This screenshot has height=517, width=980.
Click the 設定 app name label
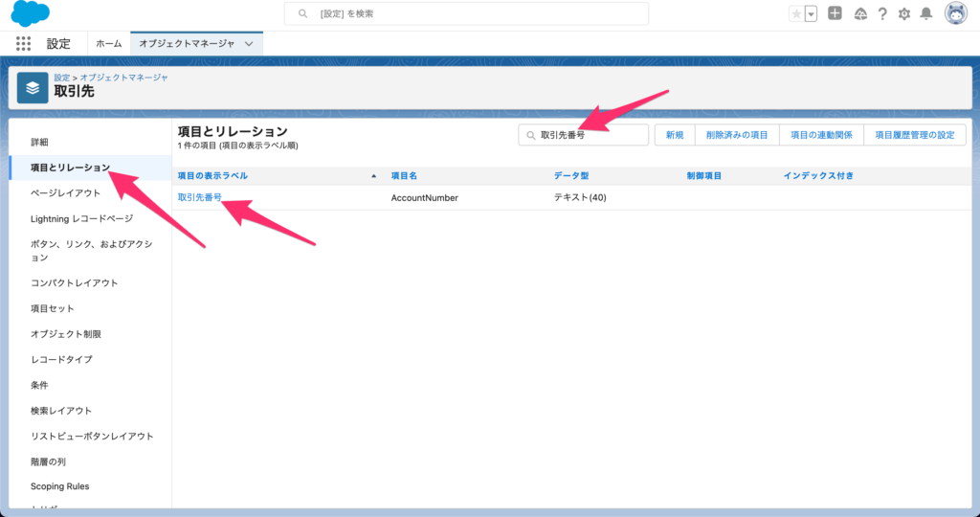(58, 44)
